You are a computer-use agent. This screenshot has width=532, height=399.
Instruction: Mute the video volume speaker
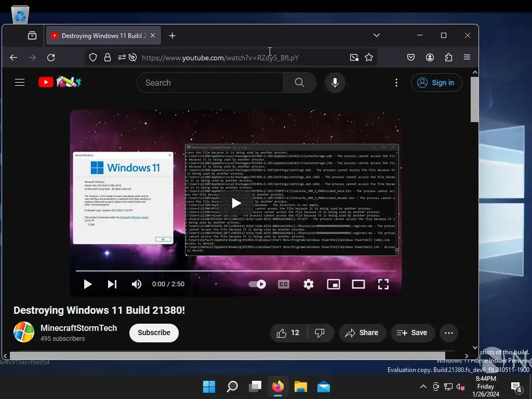(137, 284)
